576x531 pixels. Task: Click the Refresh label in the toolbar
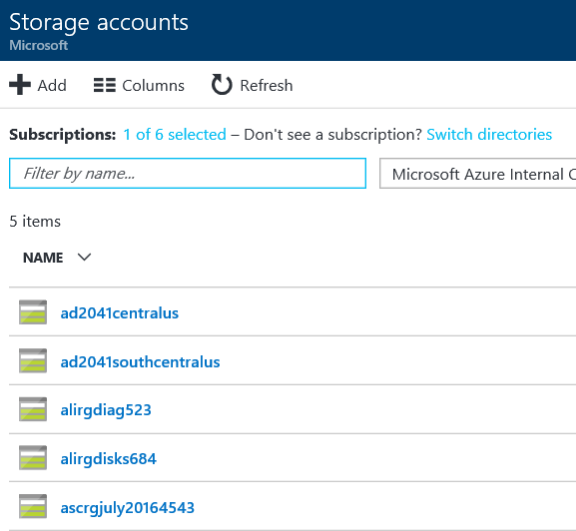click(x=266, y=86)
